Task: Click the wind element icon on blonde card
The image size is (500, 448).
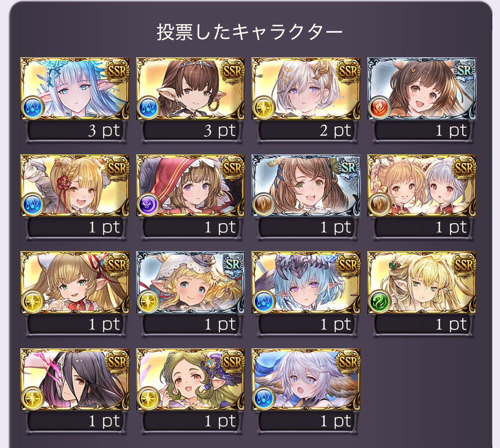Action: [x=380, y=301]
